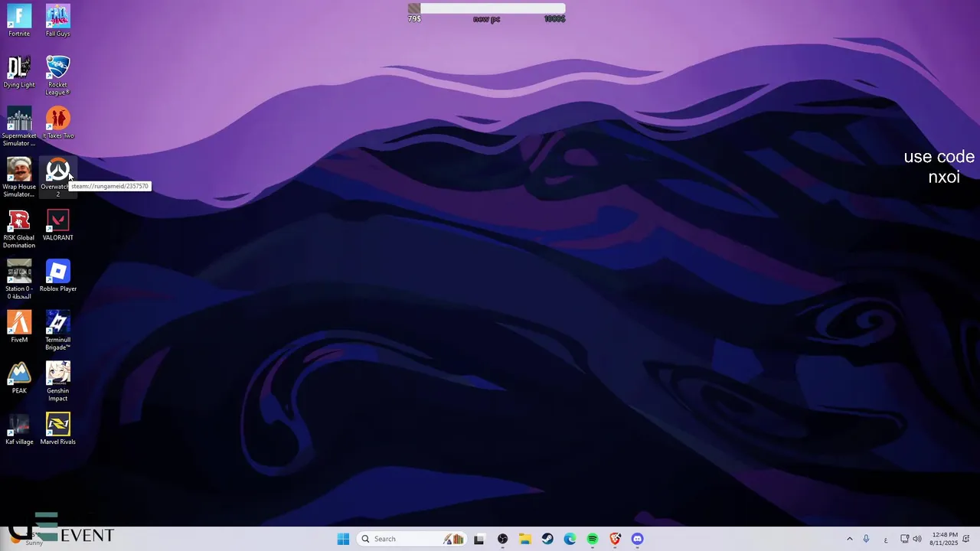This screenshot has height=551, width=980.
Task: Click the Terminull Brigade shortcut
Action: [x=58, y=331]
